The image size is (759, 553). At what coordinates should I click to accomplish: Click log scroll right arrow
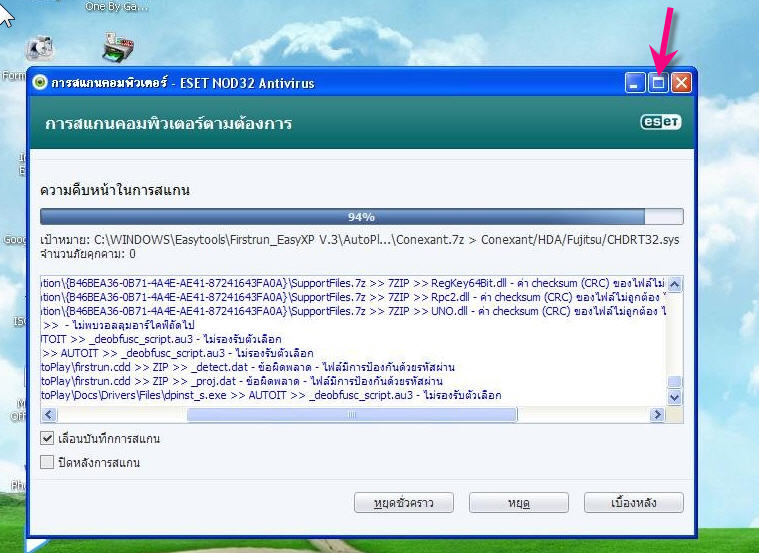(657, 415)
